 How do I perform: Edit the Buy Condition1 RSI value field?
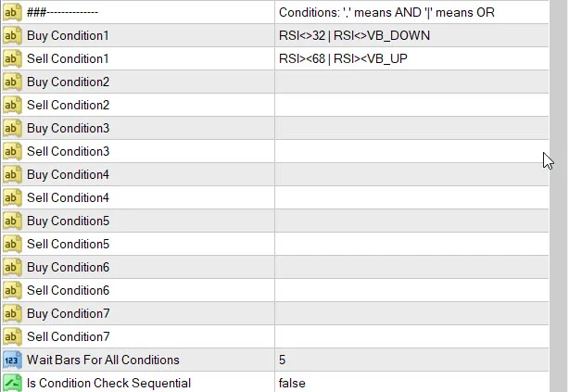(x=354, y=35)
